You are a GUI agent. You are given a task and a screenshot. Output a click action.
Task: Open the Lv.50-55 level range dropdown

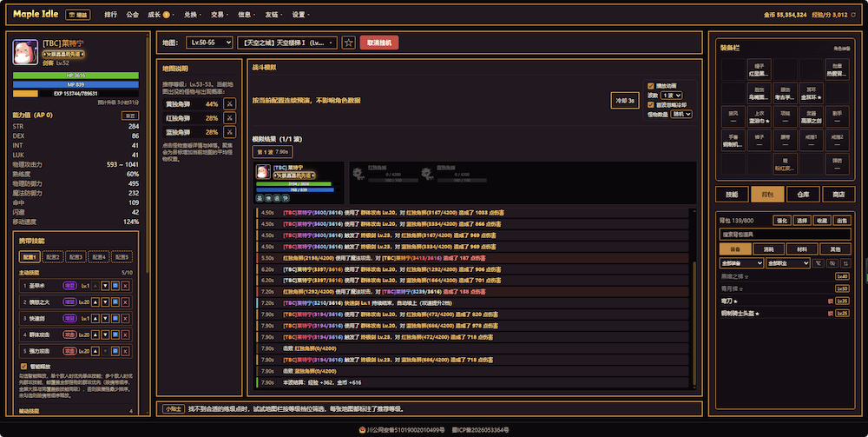coord(209,43)
